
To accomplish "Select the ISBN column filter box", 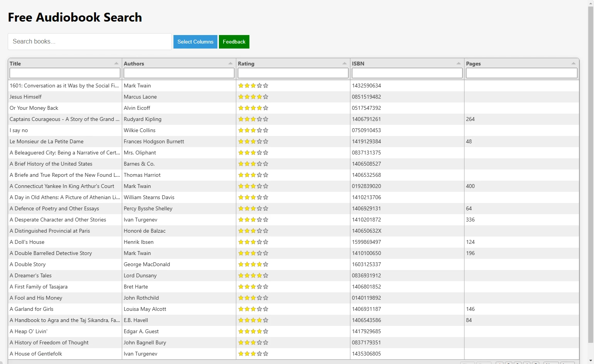I will pyautogui.click(x=407, y=73).
